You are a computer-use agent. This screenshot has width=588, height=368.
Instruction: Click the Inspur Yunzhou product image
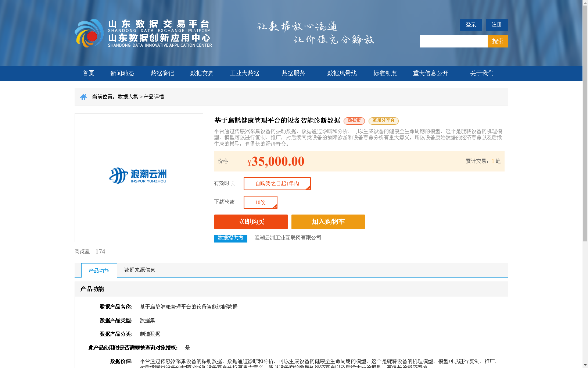(x=139, y=178)
